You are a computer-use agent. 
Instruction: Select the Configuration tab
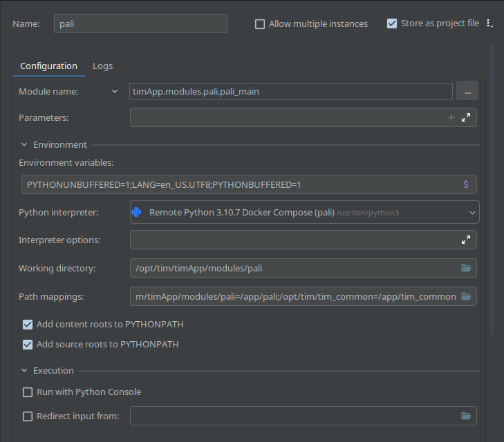48,66
